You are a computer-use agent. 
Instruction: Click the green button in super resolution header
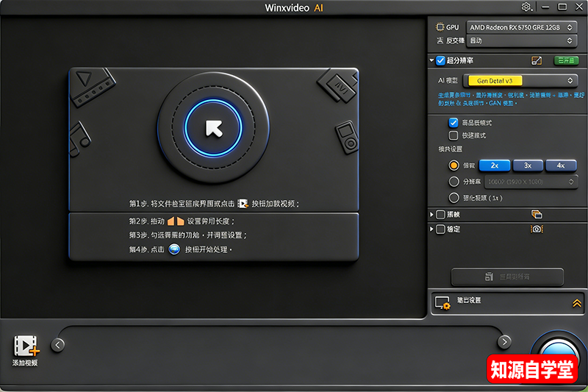pos(565,61)
